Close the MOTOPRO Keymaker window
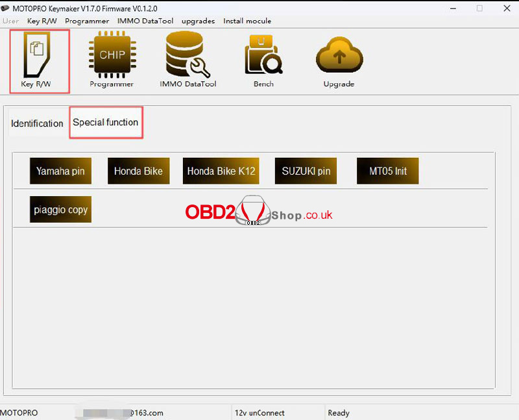This screenshot has width=519, height=420. tap(507, 8)
